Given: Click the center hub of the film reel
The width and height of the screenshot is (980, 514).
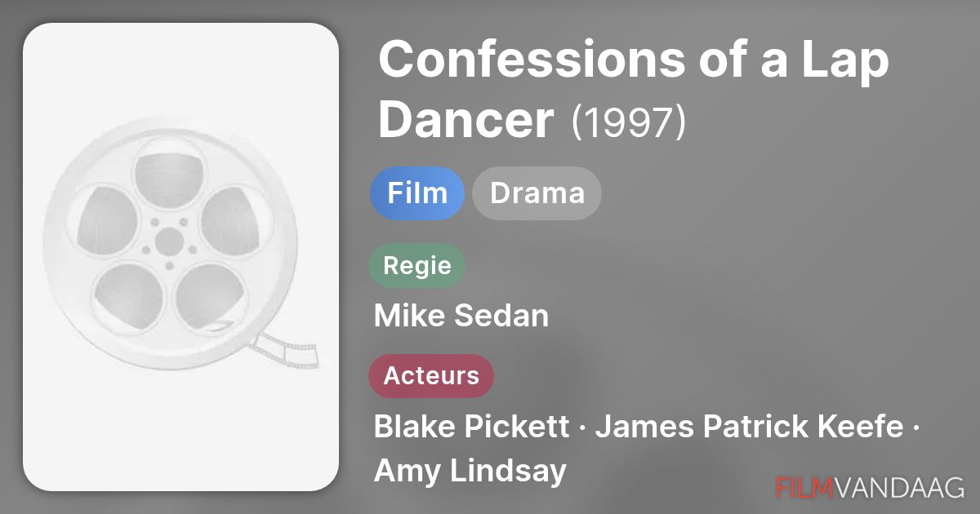Looking at the screenshot, I should [169, 241].
